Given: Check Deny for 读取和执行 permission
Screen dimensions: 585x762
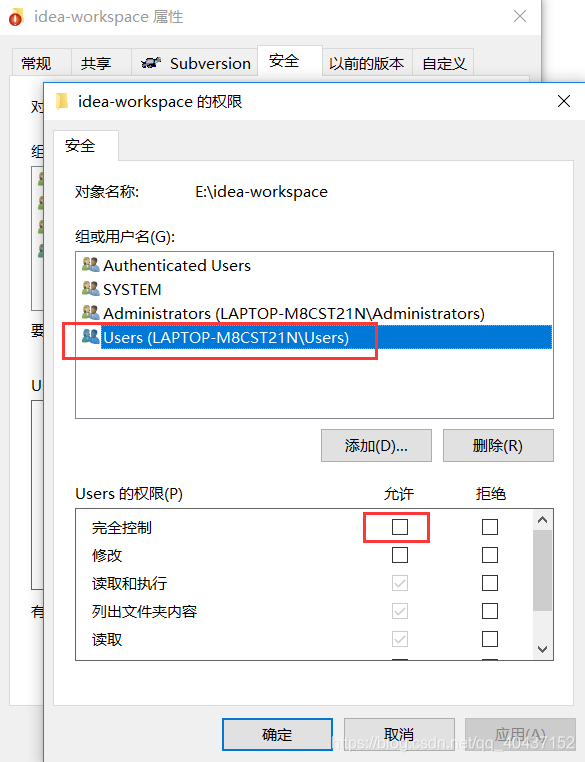Looking at the screenshot, I should [x=490, y=583].
